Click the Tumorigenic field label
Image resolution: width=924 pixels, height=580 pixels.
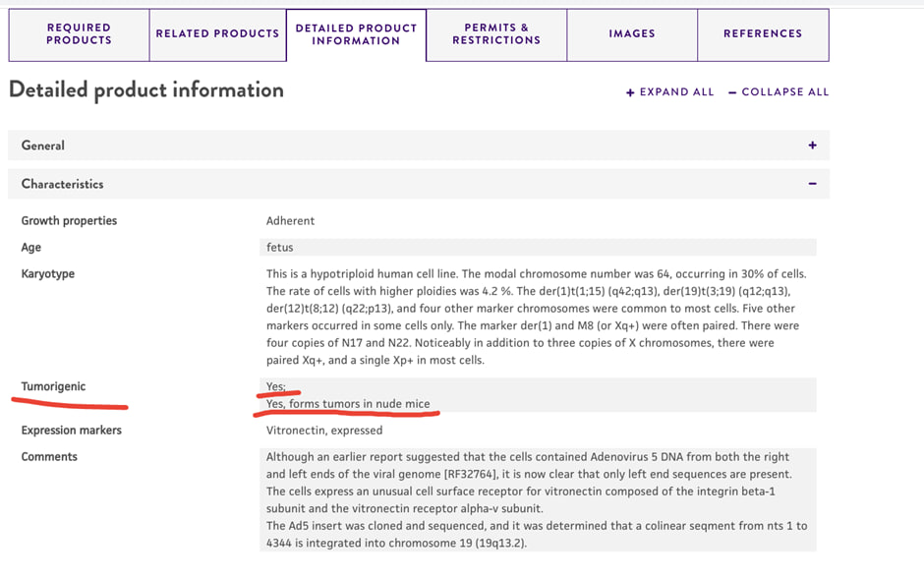(x=53, y=386)
